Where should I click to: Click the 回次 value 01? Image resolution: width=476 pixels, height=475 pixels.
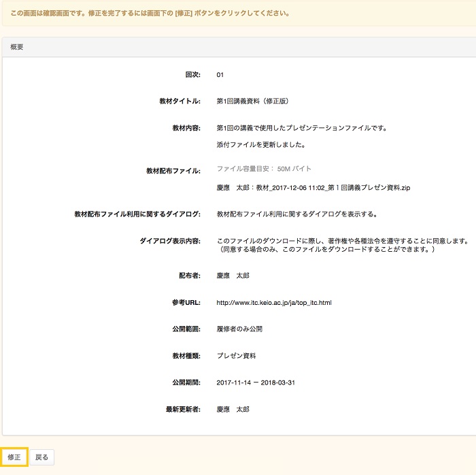220,75
